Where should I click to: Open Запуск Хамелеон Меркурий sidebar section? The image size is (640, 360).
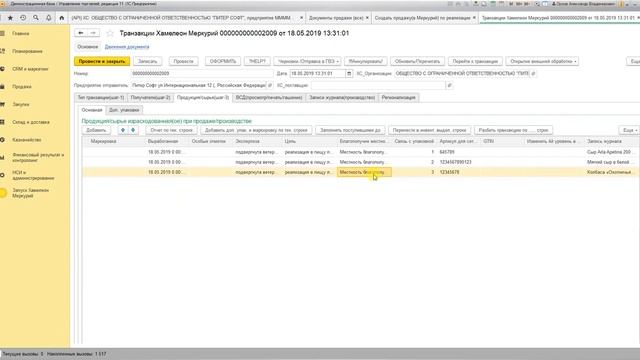click(x=30, y=193)
